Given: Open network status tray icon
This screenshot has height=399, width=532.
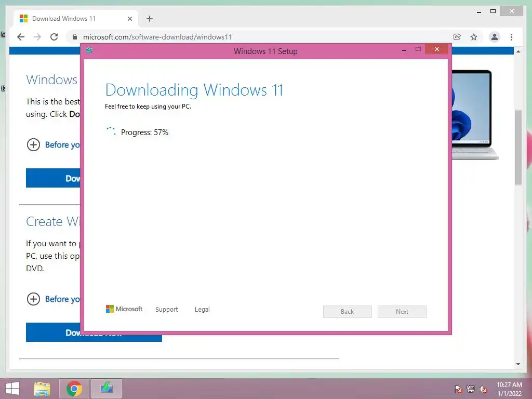Looking at the screenshot, I should 471,389.
